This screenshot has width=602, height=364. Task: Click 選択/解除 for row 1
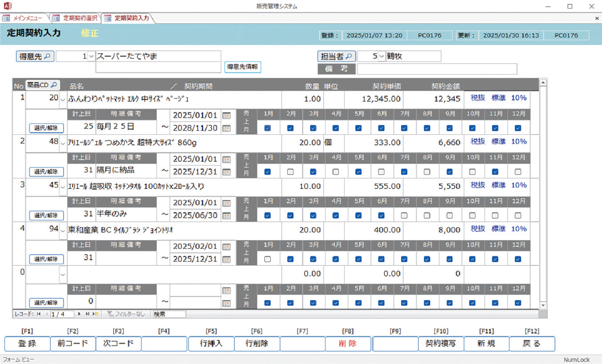point(47,128)
